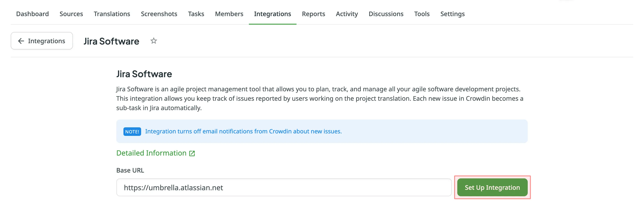Screen dimensions: 644x220
Task: Click the back arrow icon beside Integrations
Action: tap(21, 41)
